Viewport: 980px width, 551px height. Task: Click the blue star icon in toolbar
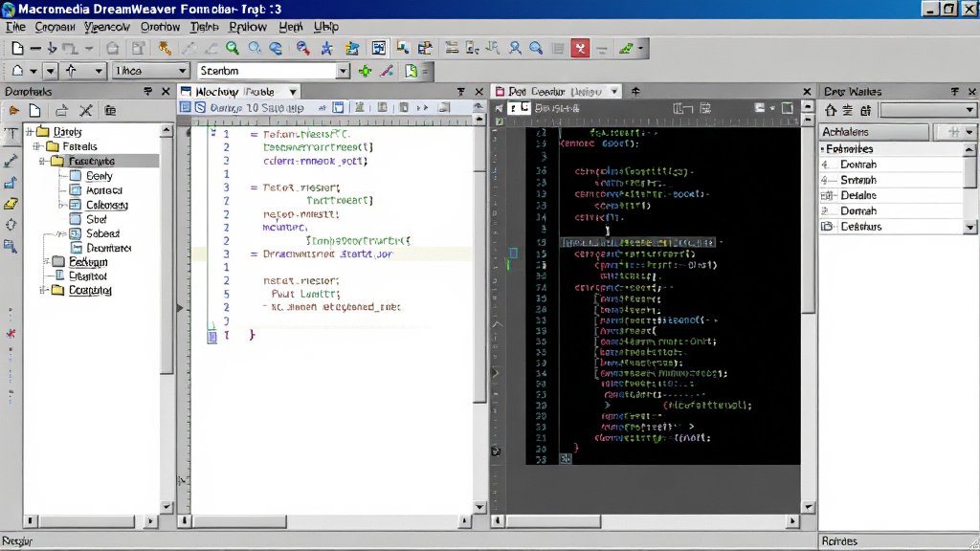coord(326,49)
